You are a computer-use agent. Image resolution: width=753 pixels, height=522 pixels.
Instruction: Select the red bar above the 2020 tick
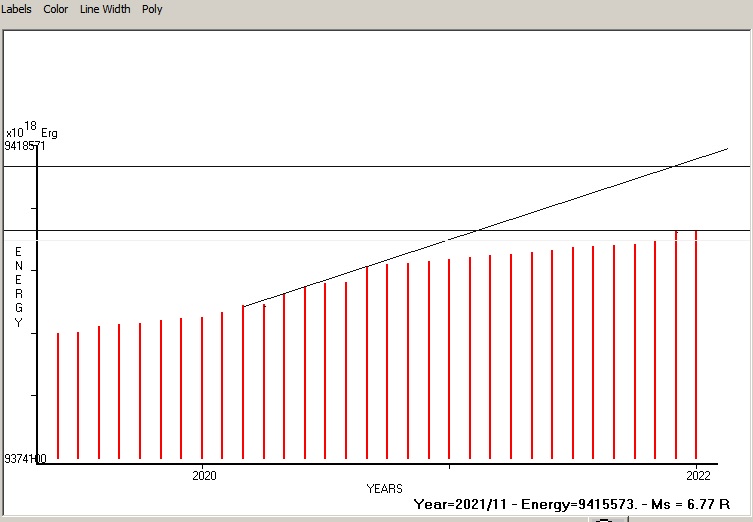coord(202,388)
